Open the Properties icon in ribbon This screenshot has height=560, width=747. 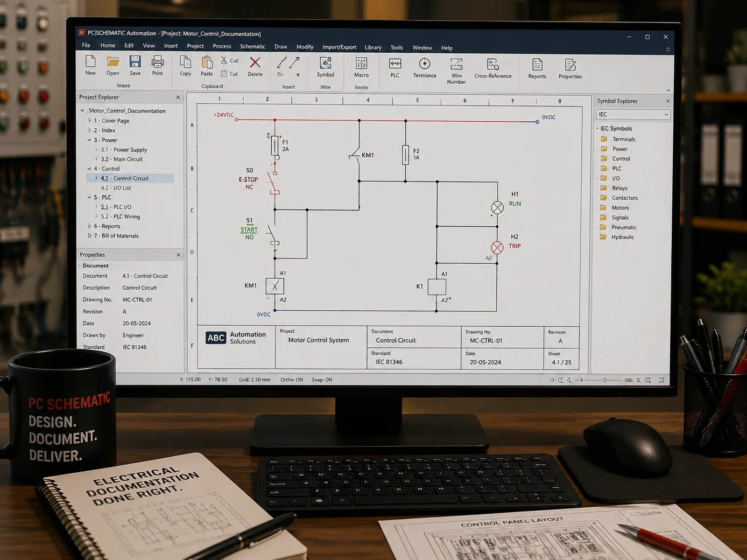[x=570, y=65]
